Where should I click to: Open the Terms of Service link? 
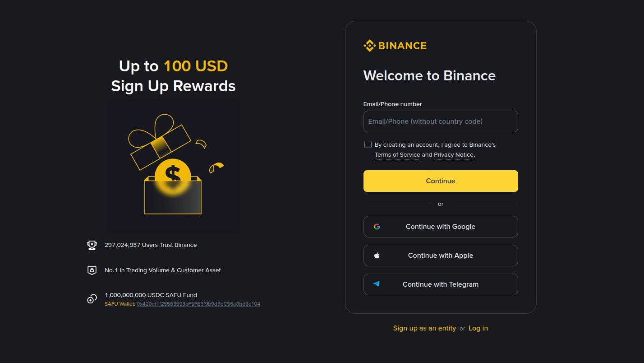click(397, 154)
